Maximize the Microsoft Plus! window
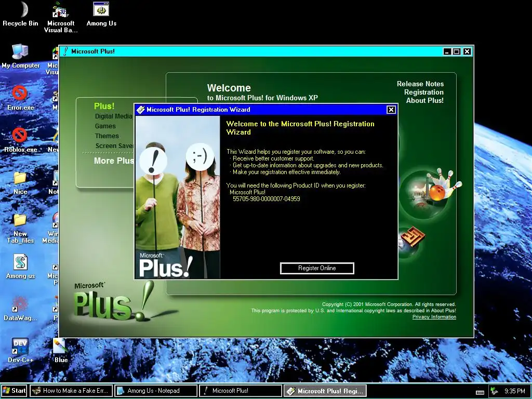This screenshot has height=399, width=532. [x=456, y=51]
